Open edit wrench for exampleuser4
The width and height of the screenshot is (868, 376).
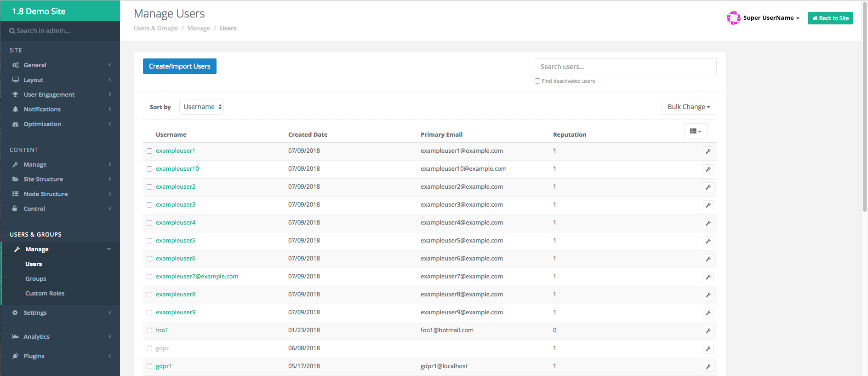(x=708, y=223)
